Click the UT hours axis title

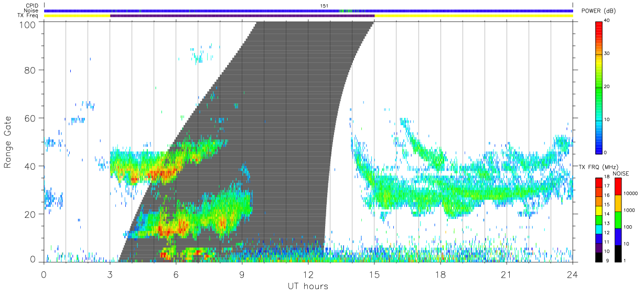[x=308, y=287]
